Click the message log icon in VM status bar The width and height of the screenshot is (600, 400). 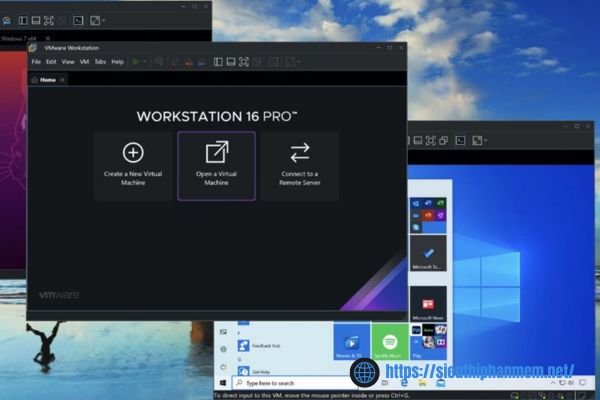[x=582, y=395]
